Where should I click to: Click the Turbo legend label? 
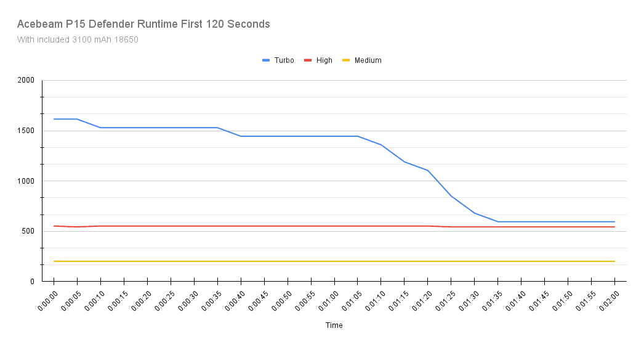pos(284,60)
